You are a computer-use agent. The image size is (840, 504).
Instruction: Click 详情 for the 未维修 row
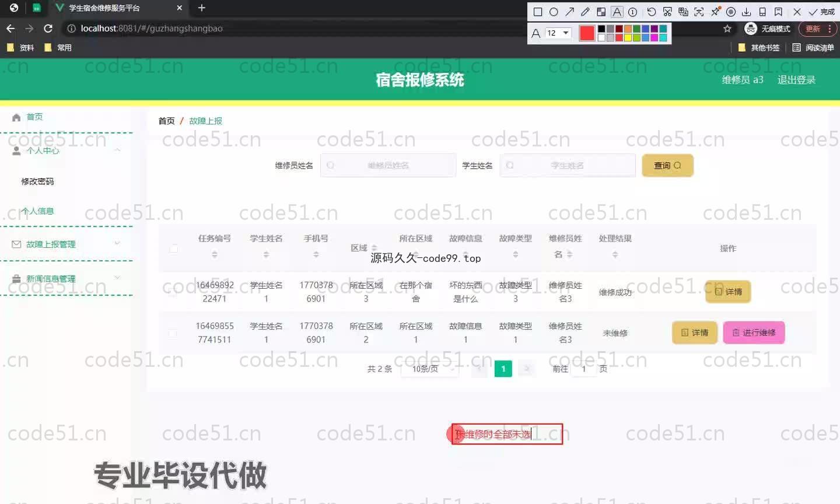pyautogui.click(x=695, y=332)
